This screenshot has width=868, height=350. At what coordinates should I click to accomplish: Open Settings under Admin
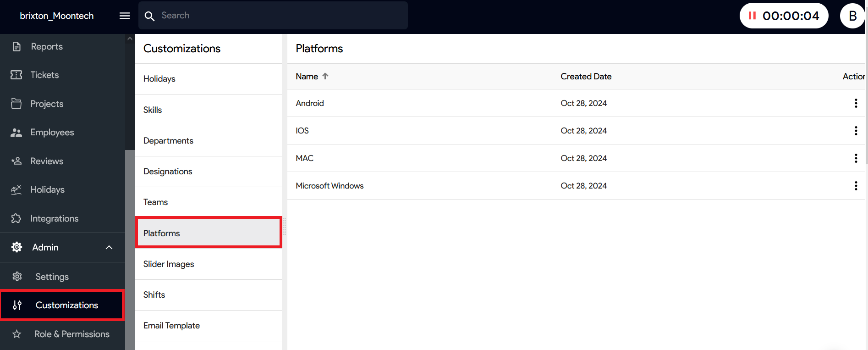point(52,277)
